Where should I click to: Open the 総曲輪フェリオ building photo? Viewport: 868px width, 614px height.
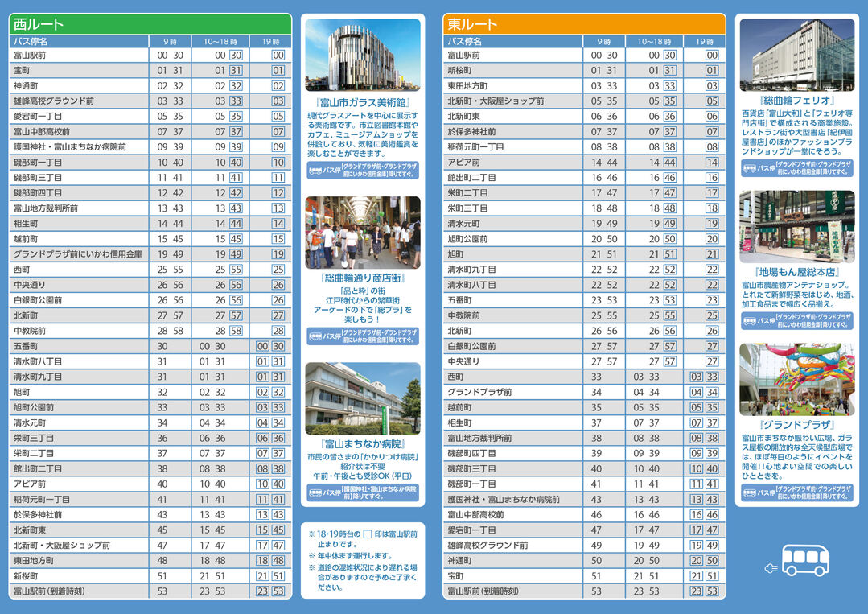click(x=796, y=55)
